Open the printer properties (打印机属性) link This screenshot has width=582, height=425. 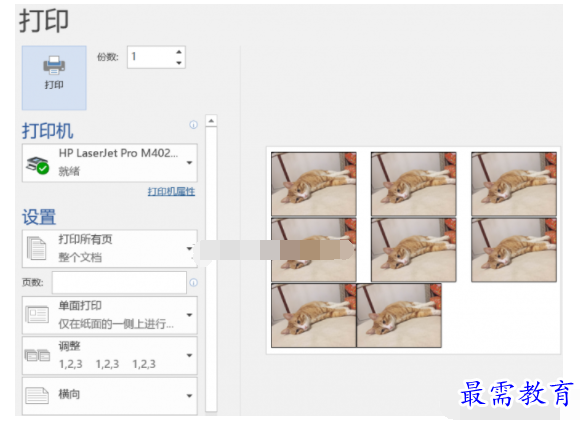click(171, 192)
